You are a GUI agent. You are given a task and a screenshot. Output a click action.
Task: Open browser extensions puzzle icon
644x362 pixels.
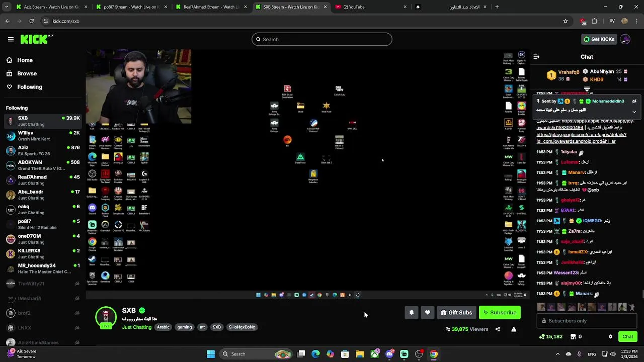pos(595,21)
